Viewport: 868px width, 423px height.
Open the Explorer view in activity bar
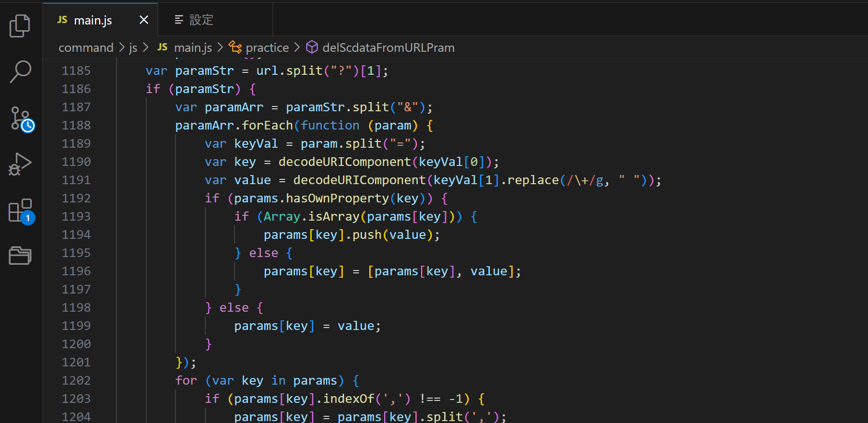point(20,25)
